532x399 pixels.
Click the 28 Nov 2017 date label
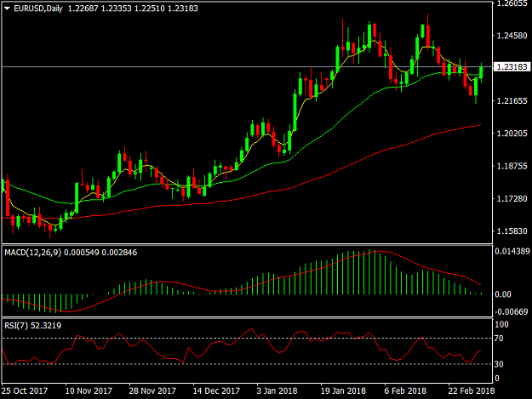tap(152, 390)
